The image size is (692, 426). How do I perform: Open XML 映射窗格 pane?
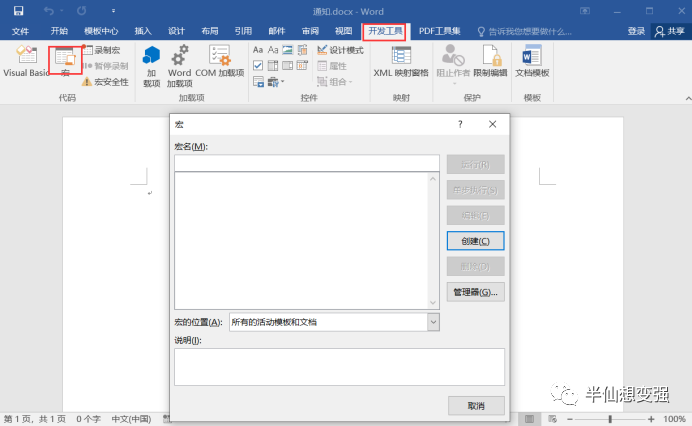pyautogui.click(x=401, y=61)
